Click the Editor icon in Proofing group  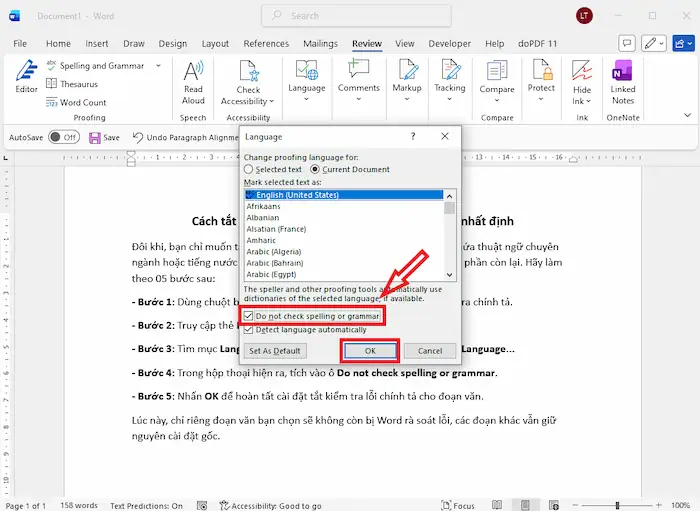click(x=26, y=74)
